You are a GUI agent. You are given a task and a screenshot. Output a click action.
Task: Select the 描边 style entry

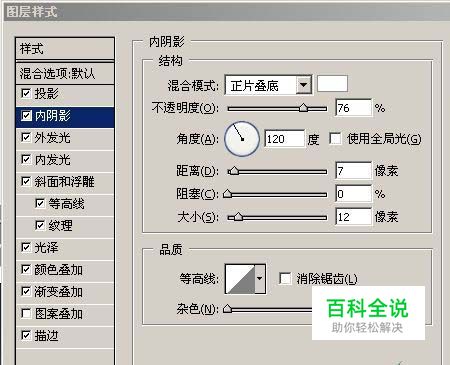point(65,336)
